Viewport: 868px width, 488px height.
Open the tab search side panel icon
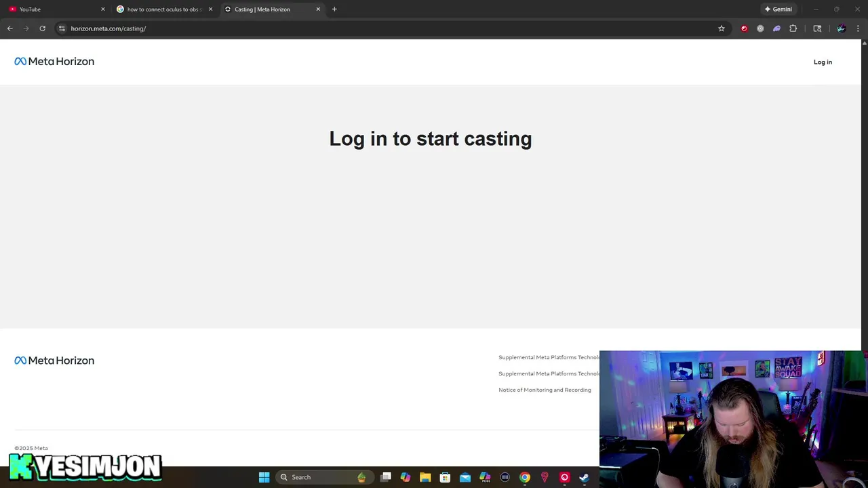coord(817,28)
